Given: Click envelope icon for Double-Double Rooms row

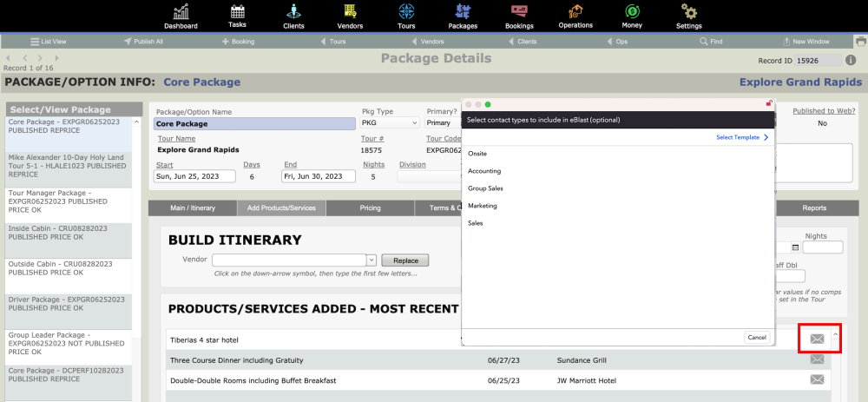Looking at the screenshot, I should (x=817, y=379).
